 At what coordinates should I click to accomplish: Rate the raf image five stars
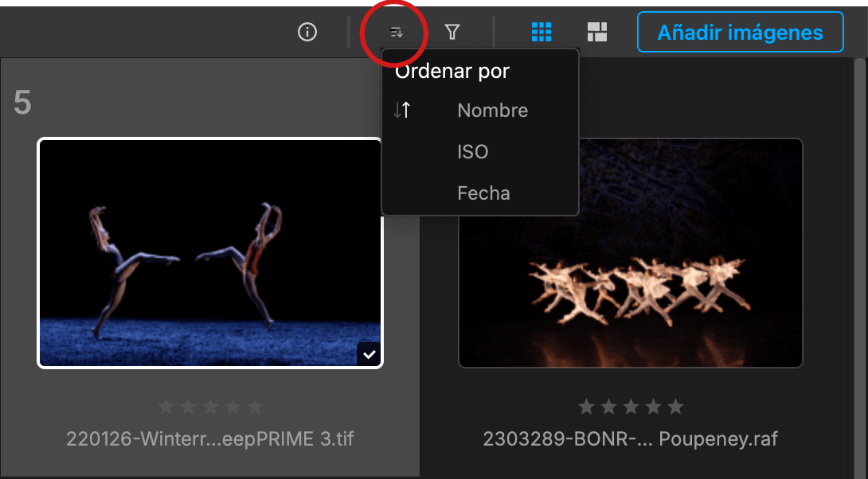tap(675, 407)
